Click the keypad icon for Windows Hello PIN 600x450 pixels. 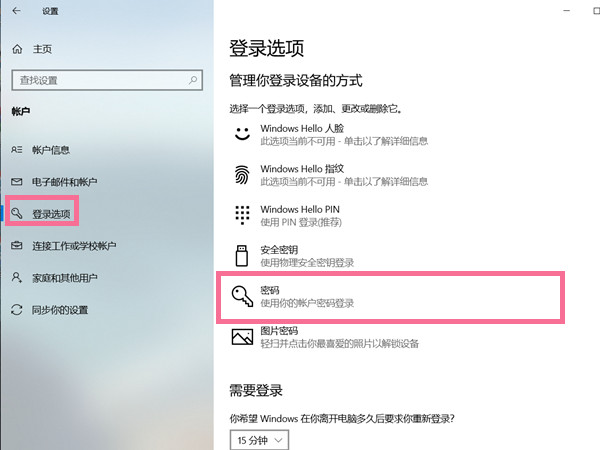[241, 214]
